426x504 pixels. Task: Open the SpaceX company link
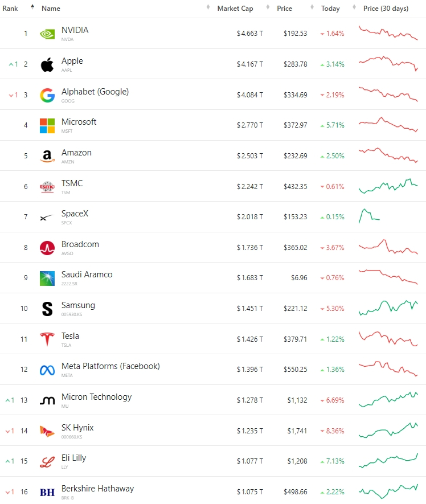point(75,214)
